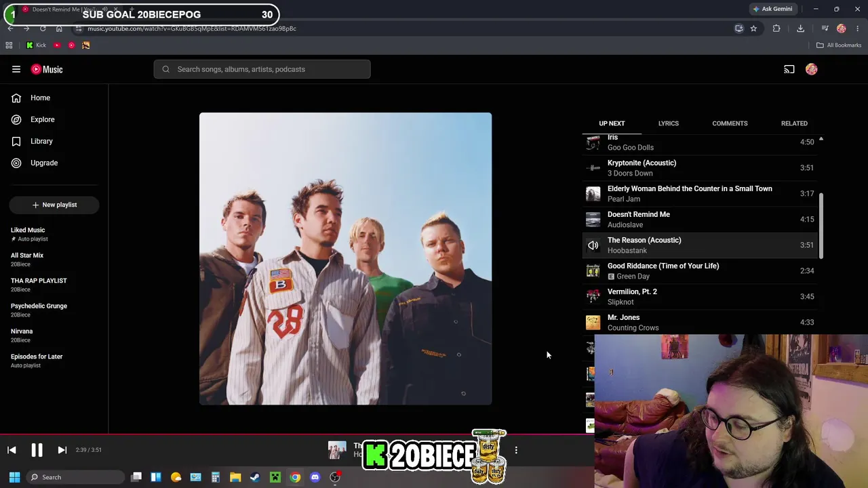The image size is (868, 488).
Task: Click the Upgrade icon in the sidebar
Action: [16, 163]
